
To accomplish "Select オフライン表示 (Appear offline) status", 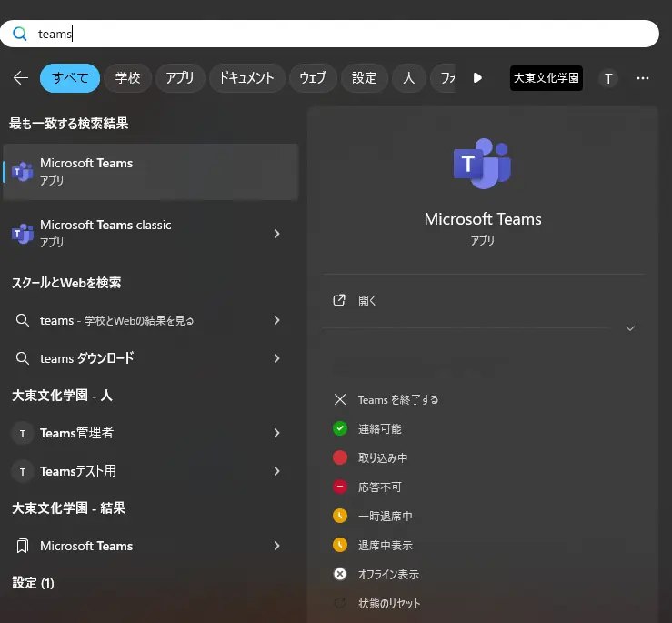I will click(x=388, y=574).
